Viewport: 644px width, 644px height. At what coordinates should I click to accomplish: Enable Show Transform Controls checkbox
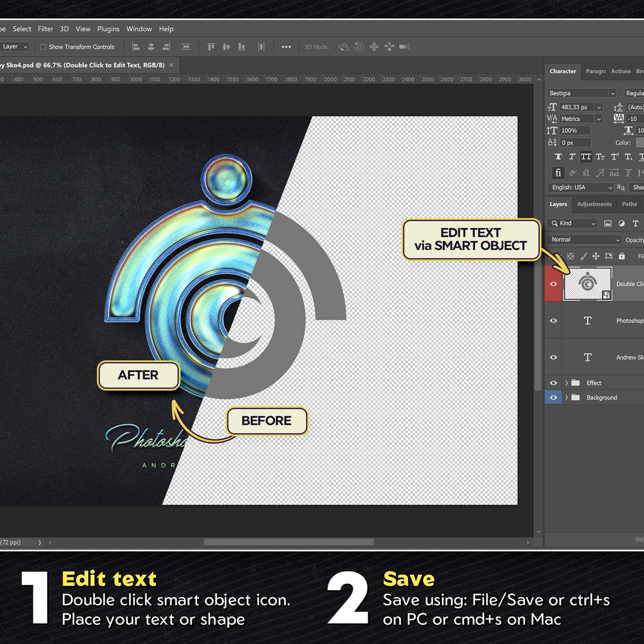43,47
